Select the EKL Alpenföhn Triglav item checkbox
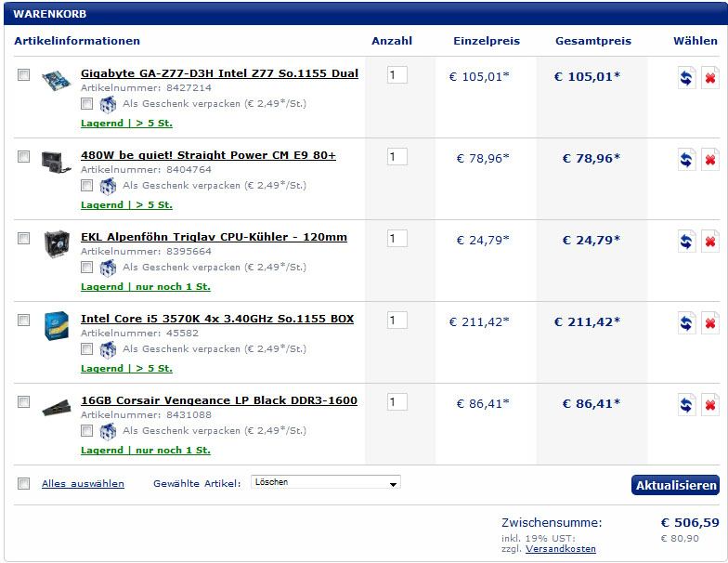The height and width of the screenshot is (563, 728). point(23,238)
